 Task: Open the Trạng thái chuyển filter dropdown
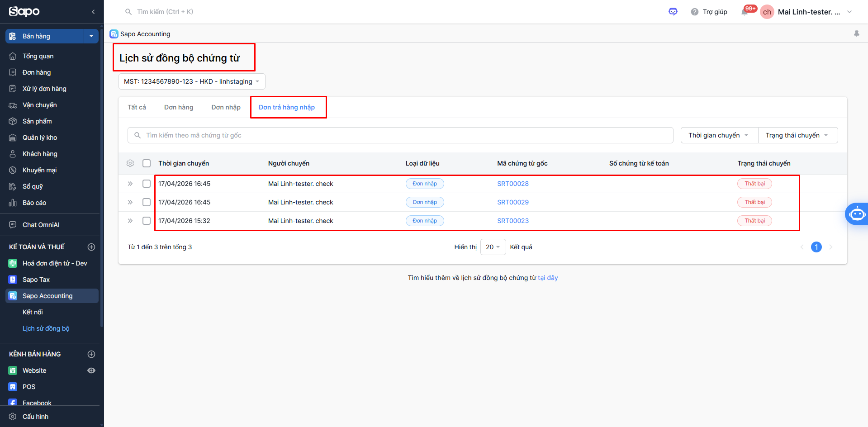point(797,135)
